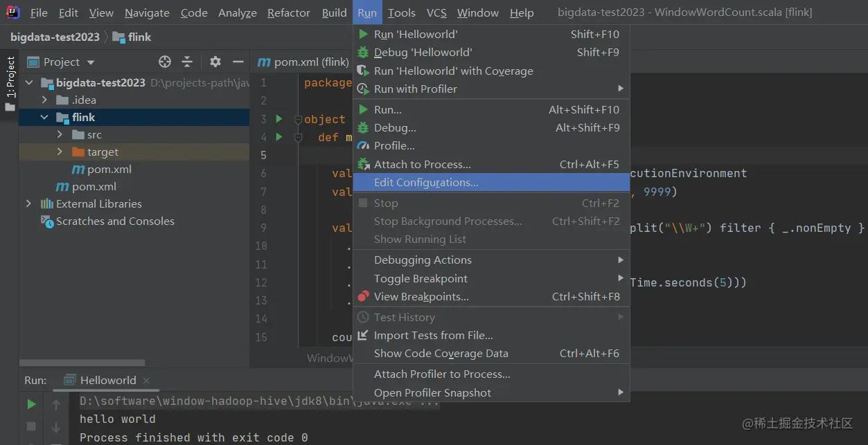Expand the target folder
Image resolution: width=868 pixels, height=445 pixels.
[x=60, y=152]
